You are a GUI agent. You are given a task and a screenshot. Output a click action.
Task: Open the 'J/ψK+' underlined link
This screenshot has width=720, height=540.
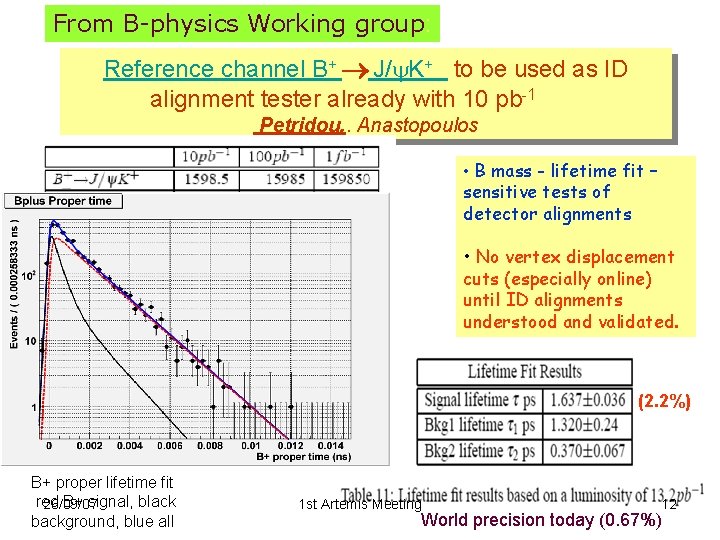tap(407, 70)
